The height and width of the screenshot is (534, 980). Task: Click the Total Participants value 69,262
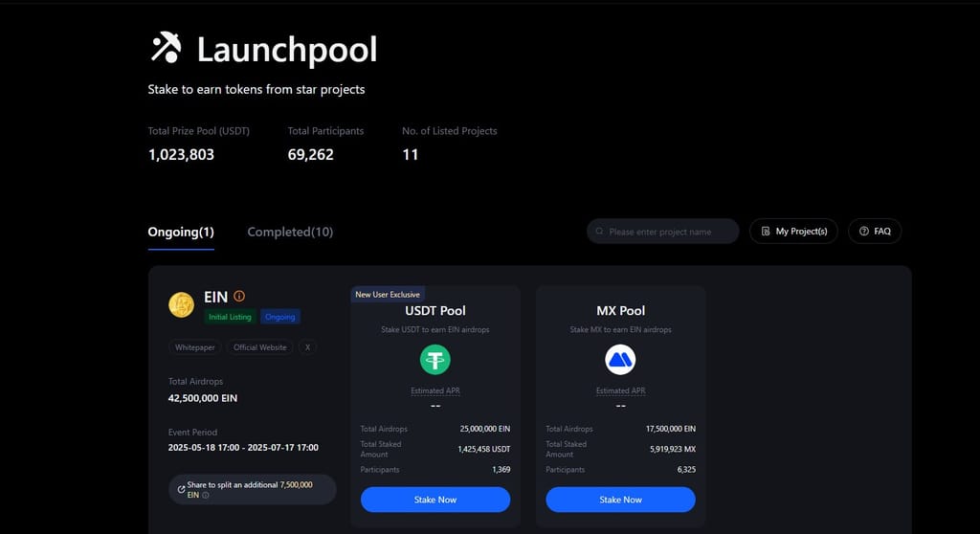click(x=310, y=154)
